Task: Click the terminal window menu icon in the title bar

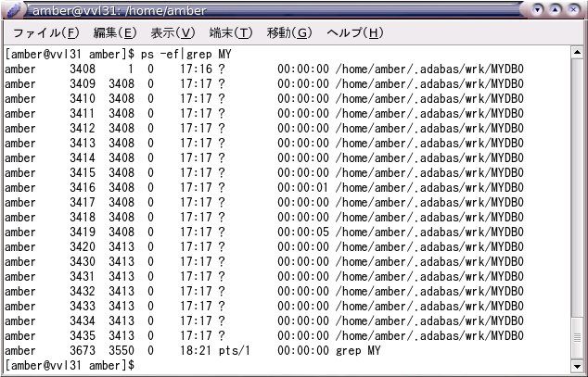Action: (x=14, y=10)
